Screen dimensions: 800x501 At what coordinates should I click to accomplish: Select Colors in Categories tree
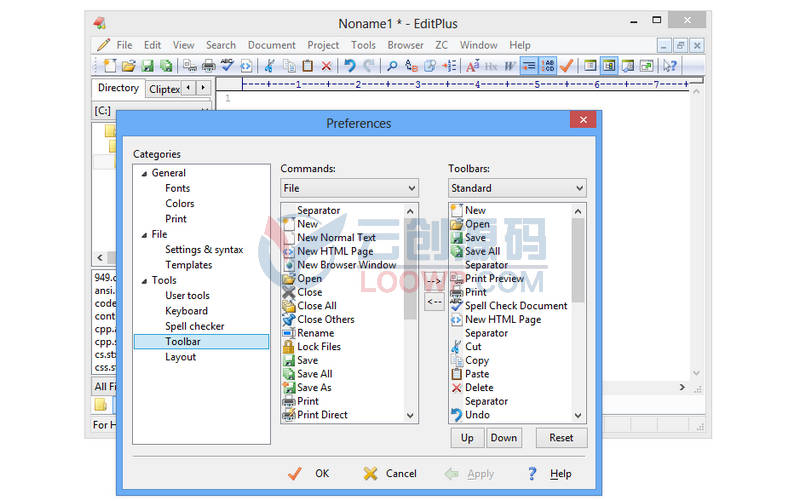point(180,204)
